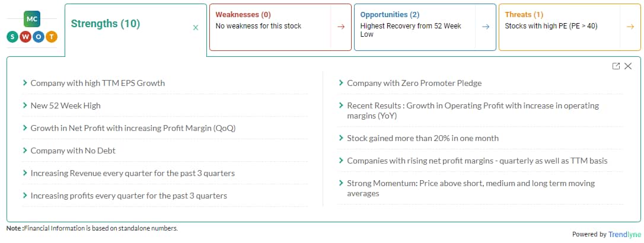
Task: Open the Opportunities (2) tab
Action: [x=390, y=15]
